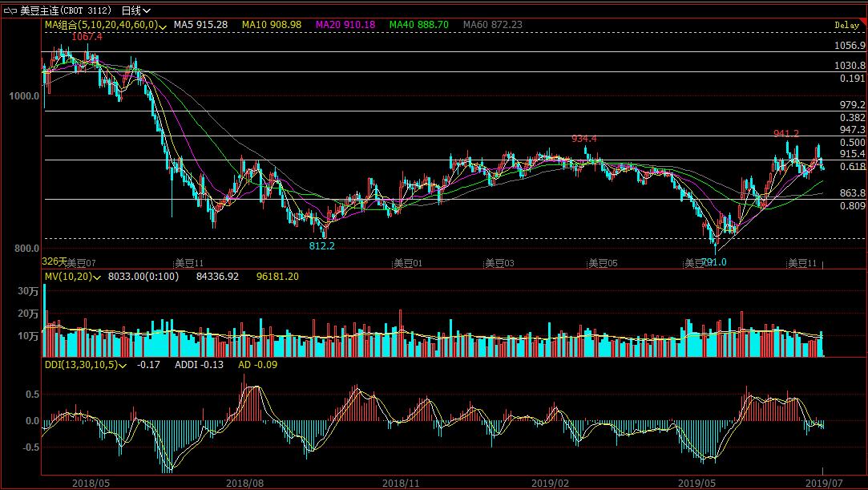Select the white MA5 915.28 legend
The width and height of the screenshot is (868, 490).
click(201, 25)
